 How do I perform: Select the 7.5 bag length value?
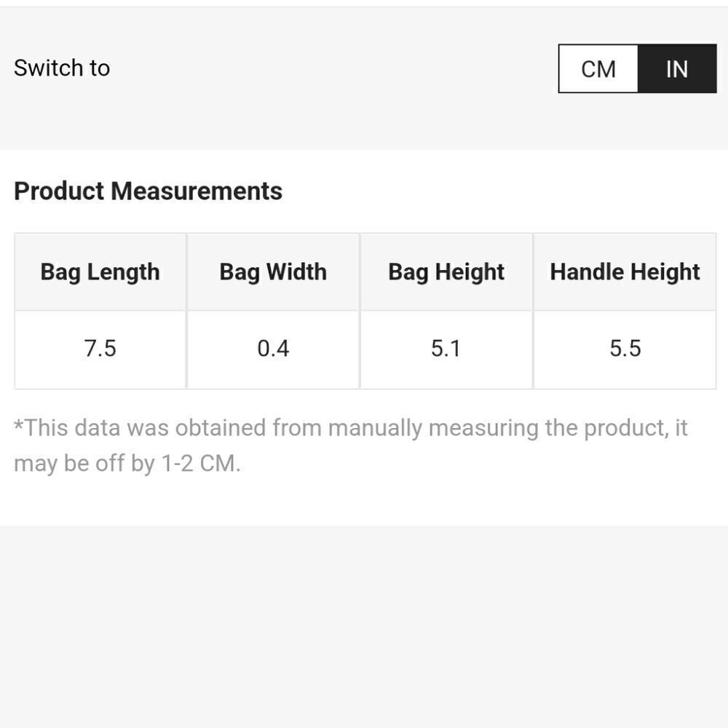coord(100,349)
